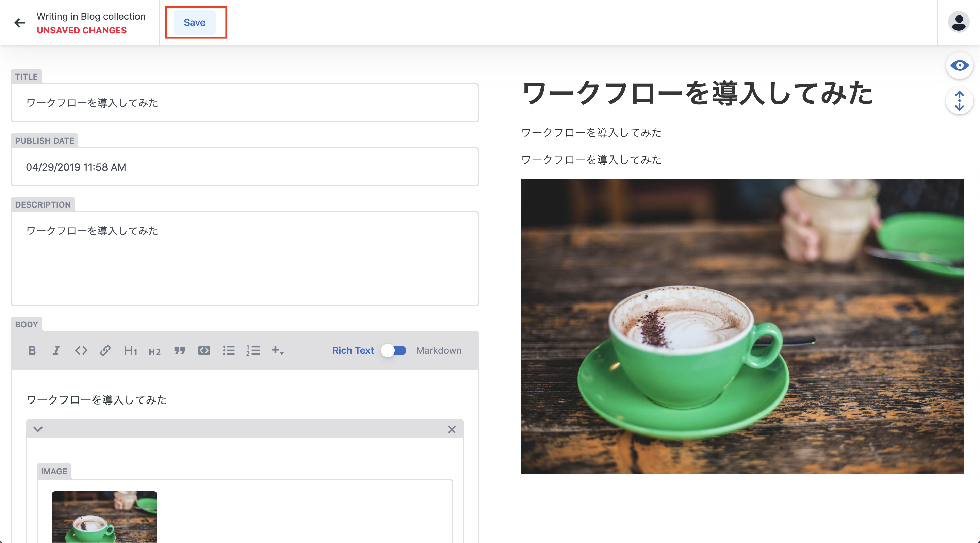Screen dimensions: 980x543
Task: Open the publish date picker field
Action: coord(245,167)
